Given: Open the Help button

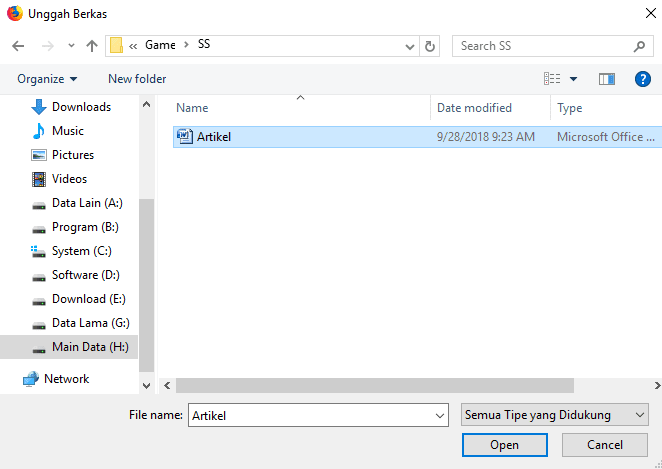Looking at the screenshot, I should [x=643, y=79].
